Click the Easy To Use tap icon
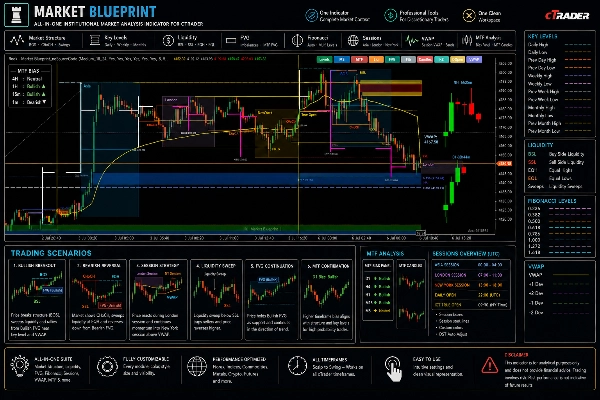Image resolution: width=600 pixels, height=400 pixels. [x=394, y=369]
